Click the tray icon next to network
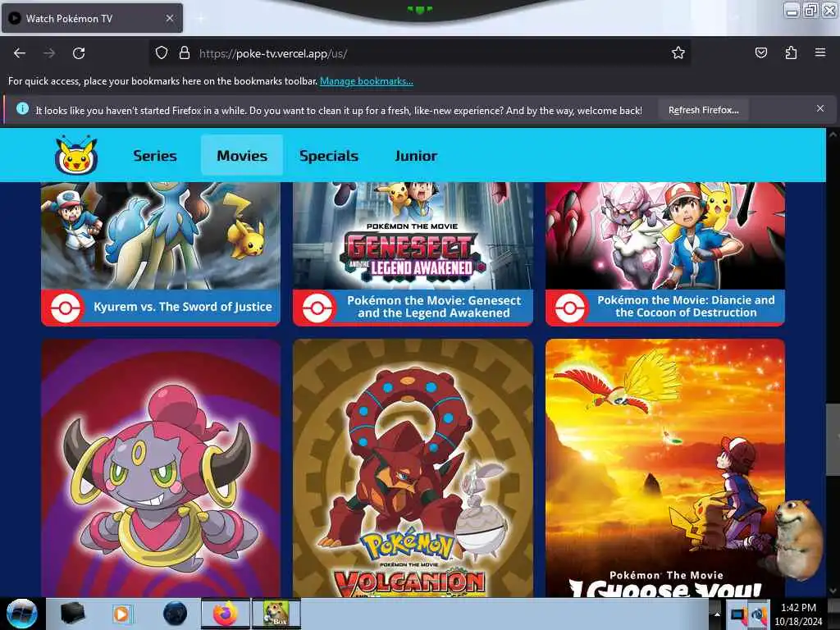 (x=759, y=614)
